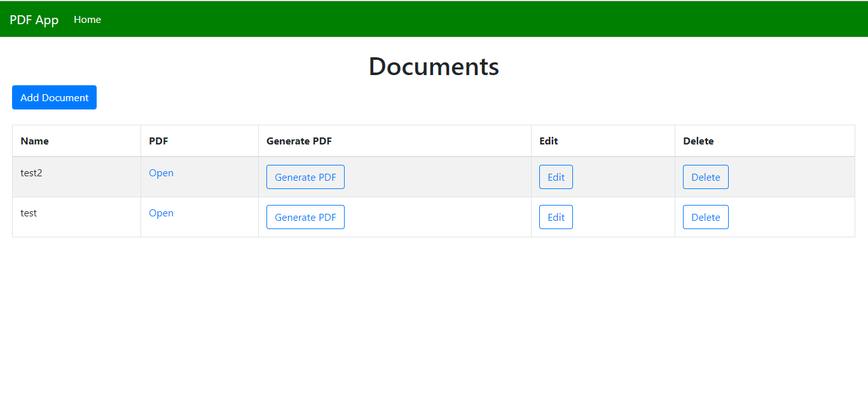This screenshot has height=399, width=868.
Task: Click the PDF column header
Action: pyautogui.click(x=200, y=141)
